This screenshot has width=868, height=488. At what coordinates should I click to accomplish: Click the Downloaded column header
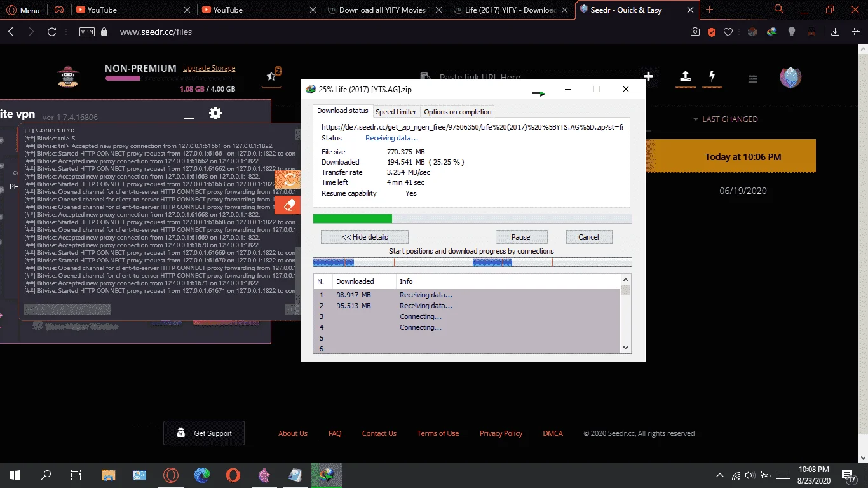363,281
